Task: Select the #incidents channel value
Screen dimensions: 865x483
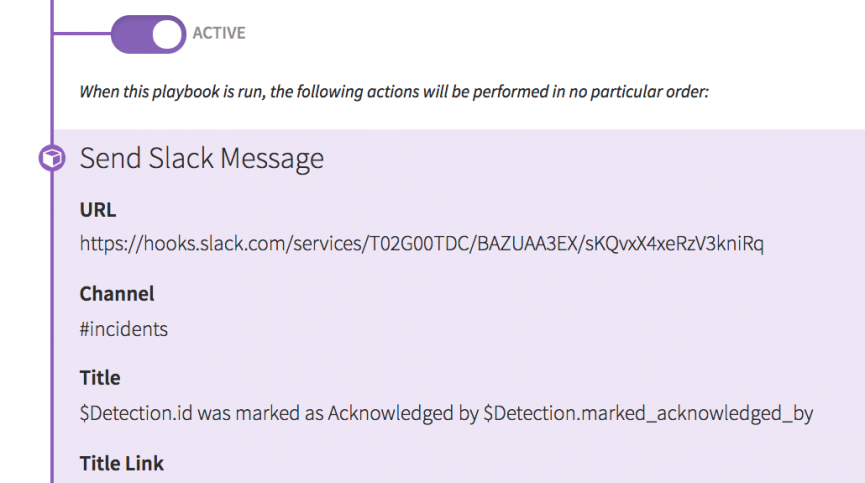Action: 123,328
